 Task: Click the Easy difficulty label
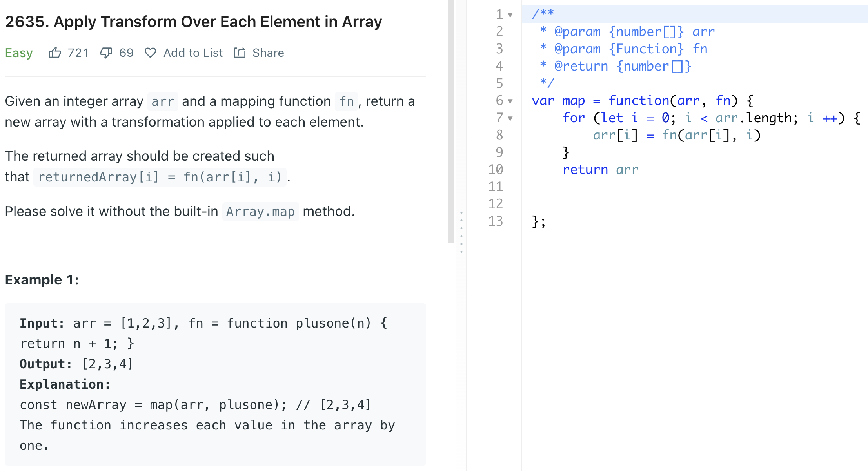coord(18,53)
